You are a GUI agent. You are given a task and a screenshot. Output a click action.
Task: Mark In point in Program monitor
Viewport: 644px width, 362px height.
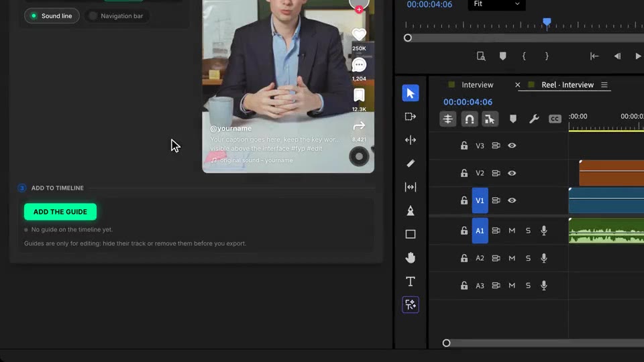[524, 56]
